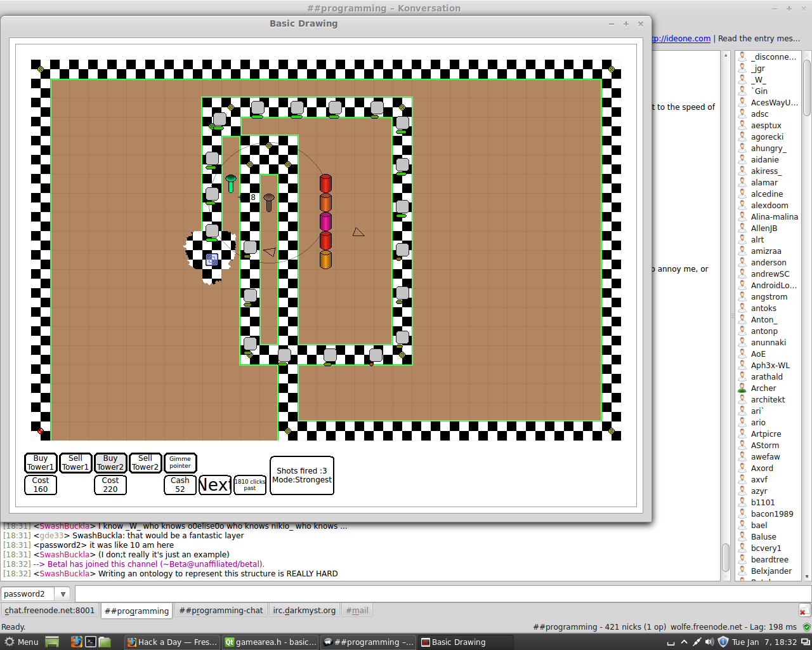Click the shield icon in the system tray
Image resolution: width=812 pixels, height=650 pixels.
(723, 642)
